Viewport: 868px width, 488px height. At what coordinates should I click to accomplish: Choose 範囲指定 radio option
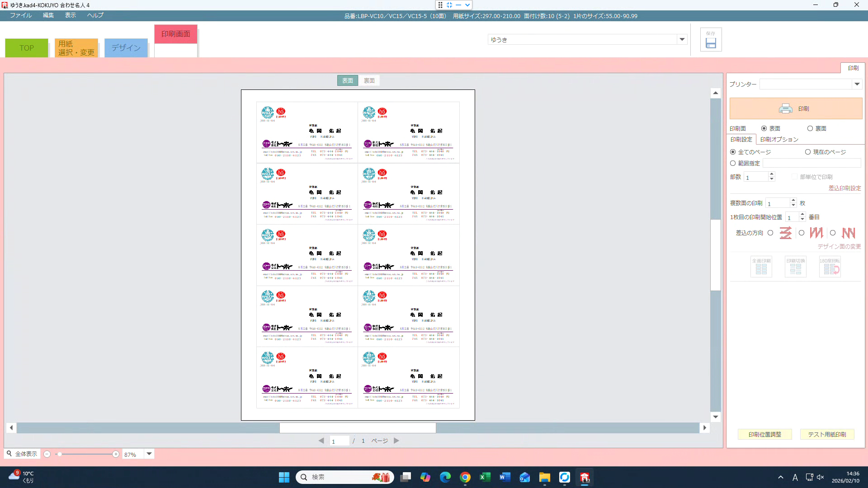[x=733, y=164]
